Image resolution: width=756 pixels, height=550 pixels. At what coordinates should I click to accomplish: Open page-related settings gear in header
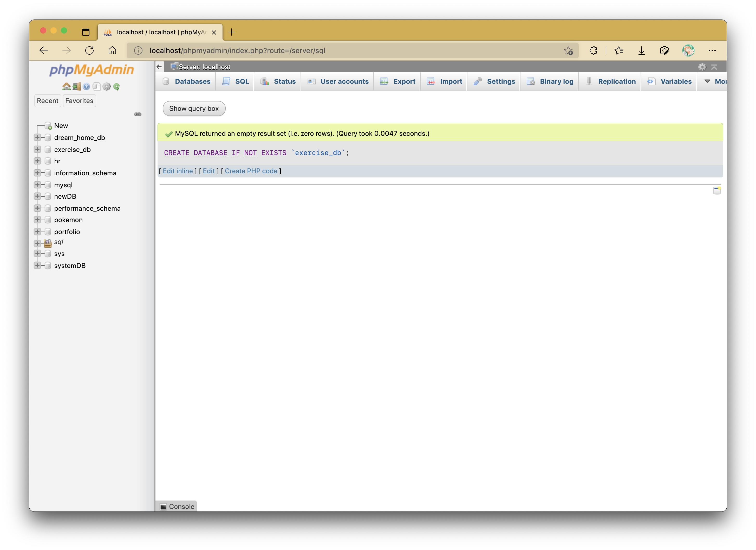(702, 67)
